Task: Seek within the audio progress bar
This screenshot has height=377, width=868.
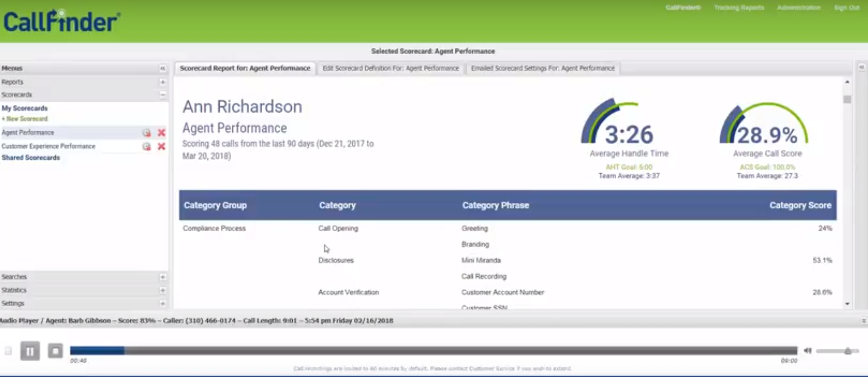Action: click(433, 351)
